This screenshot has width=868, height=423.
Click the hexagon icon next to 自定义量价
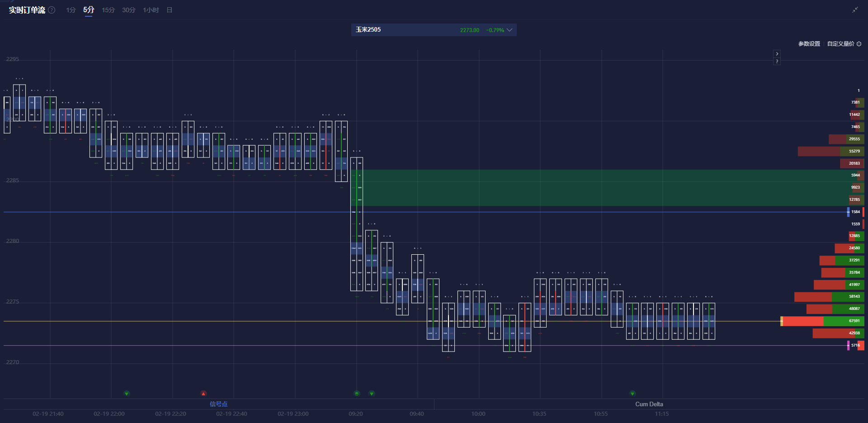point(859,44)
